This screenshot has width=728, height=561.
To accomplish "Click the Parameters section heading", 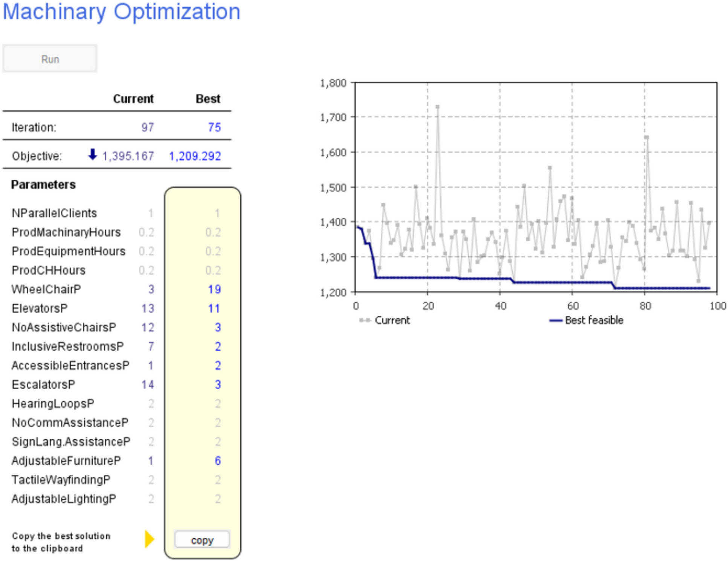I will tap(43, 184).
